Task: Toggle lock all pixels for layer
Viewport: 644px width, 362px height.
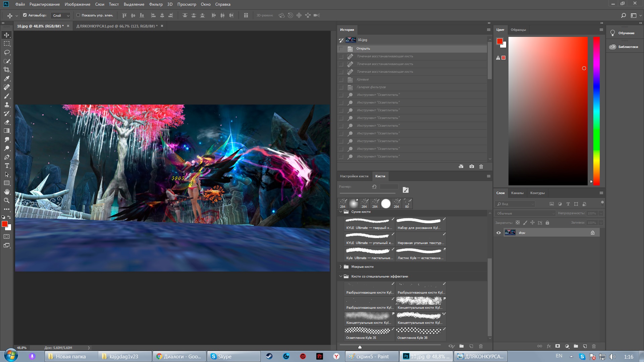Action: pyautogui.click(x=547, y=223)
